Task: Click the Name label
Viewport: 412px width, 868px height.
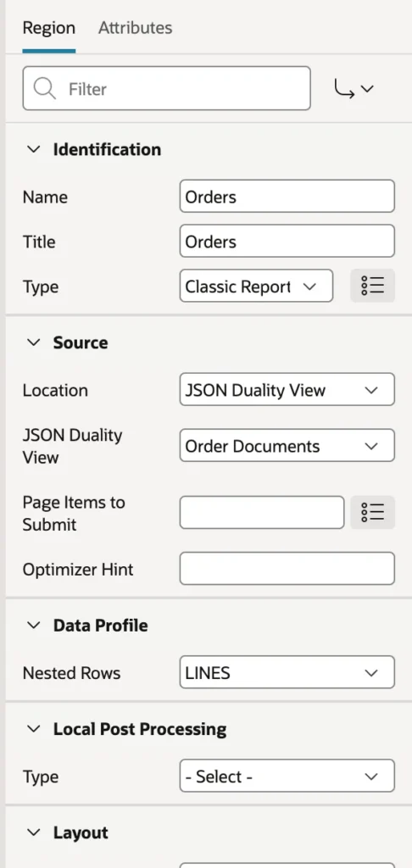Action: [45, 197]
